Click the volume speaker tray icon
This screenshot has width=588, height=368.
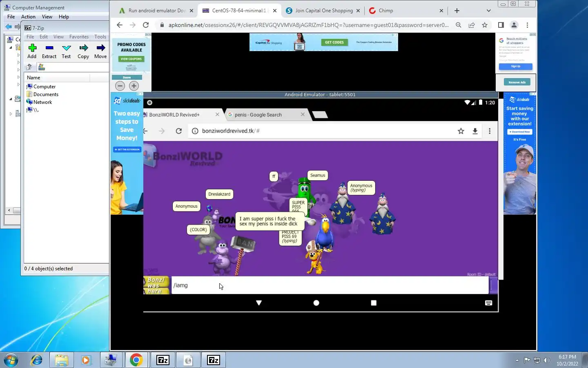pyautogui.click(x=547, y=360)
